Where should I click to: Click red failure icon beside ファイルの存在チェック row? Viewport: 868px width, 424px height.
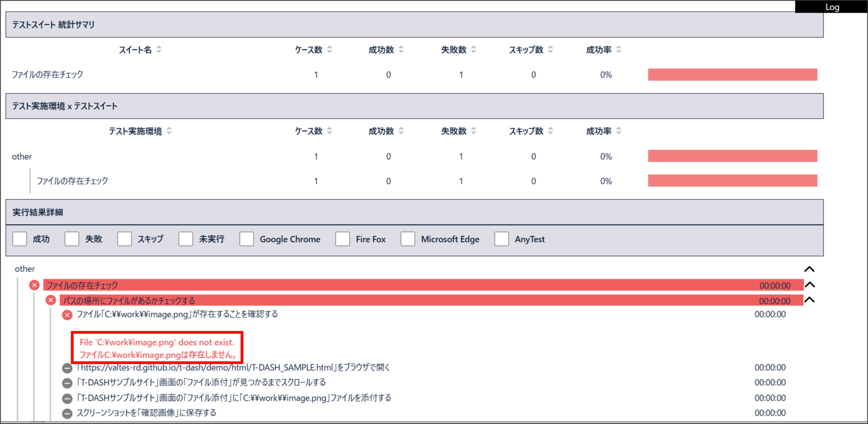pyautogui.click(x=34, y=285)
